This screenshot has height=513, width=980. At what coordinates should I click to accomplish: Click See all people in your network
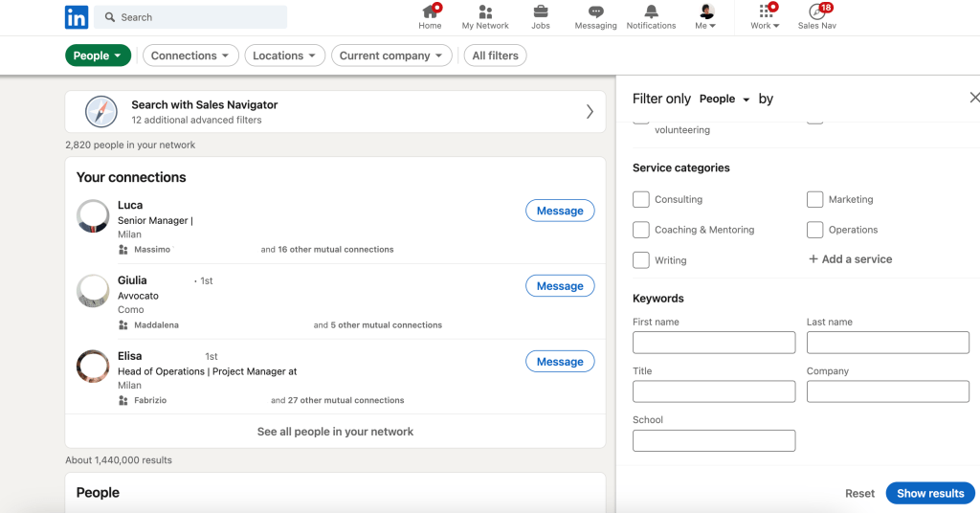click(335, 432)
